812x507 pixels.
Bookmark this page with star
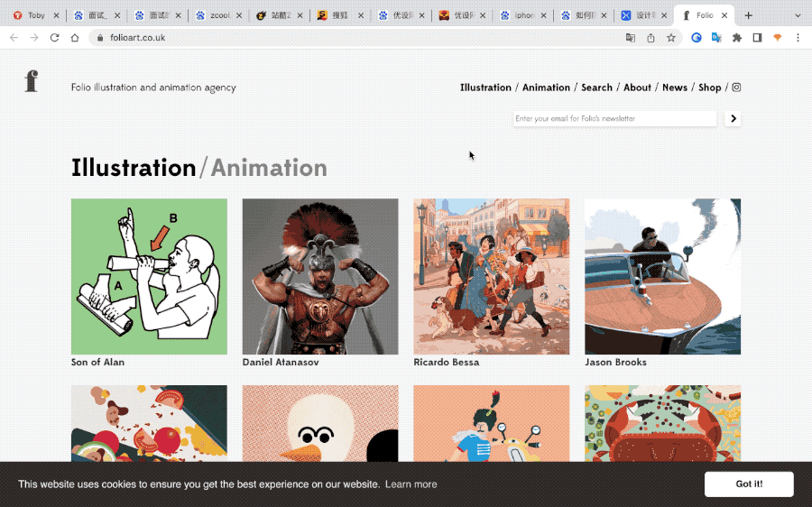pos(671,38)
